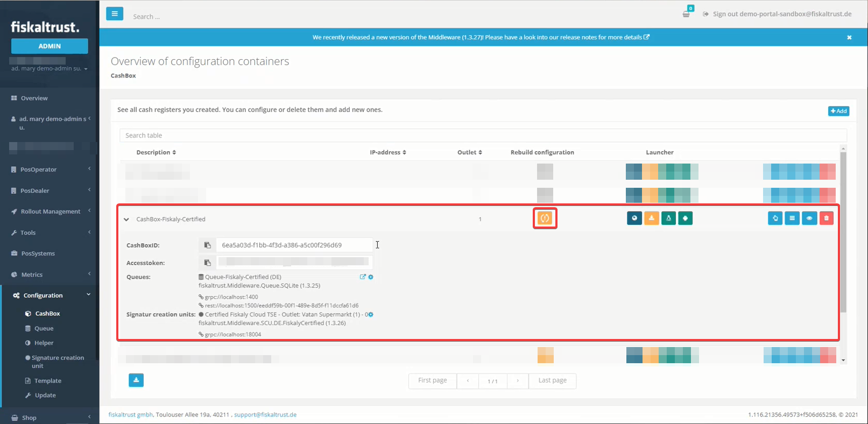
Task: Click the next page arrow in pagination
Action: pos(518,380)
